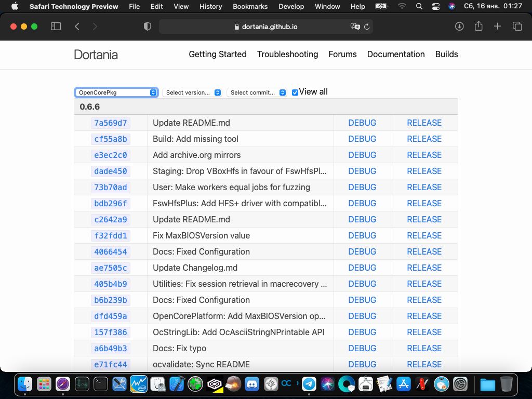Download RELEASE build for 4066454

click(424, 252)
